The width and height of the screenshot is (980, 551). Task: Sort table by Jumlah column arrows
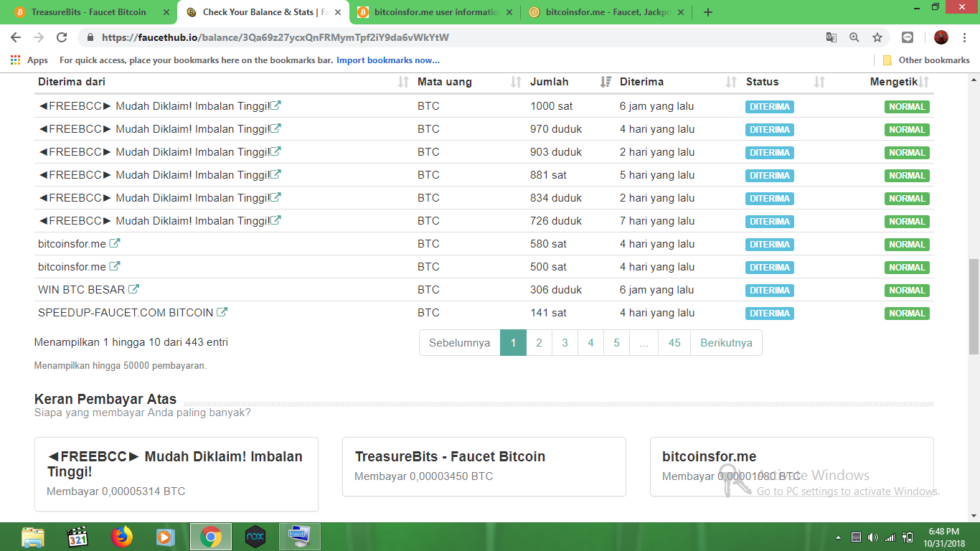[x=606, y=82]
